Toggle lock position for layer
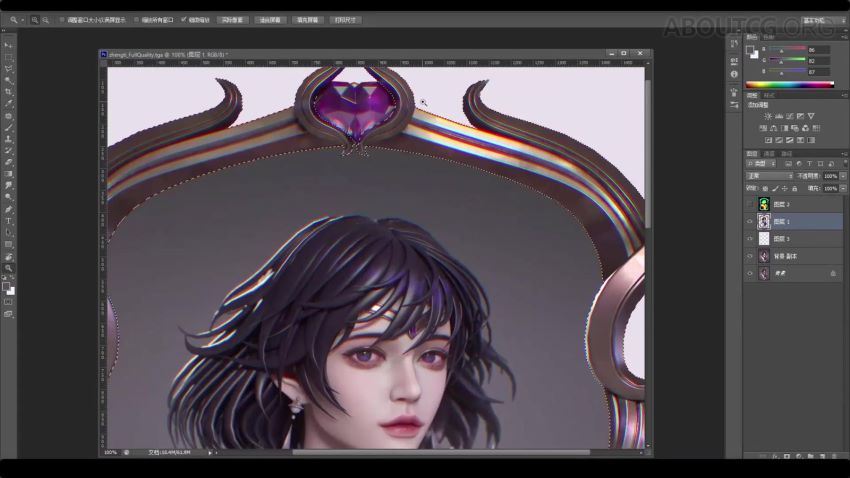Image resolution: width=850 pixels, height=478 pixels. pyautogui.click(x=784, y=189)
